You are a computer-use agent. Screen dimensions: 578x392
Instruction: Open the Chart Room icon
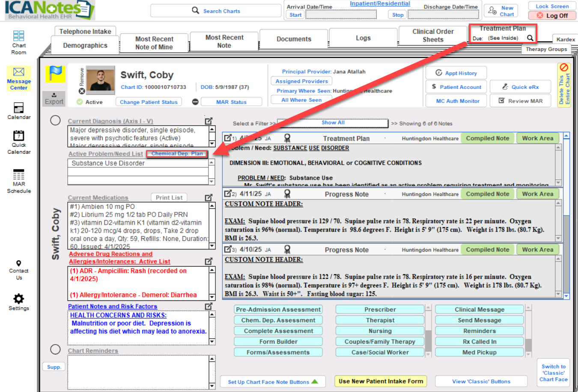point(18,36)
